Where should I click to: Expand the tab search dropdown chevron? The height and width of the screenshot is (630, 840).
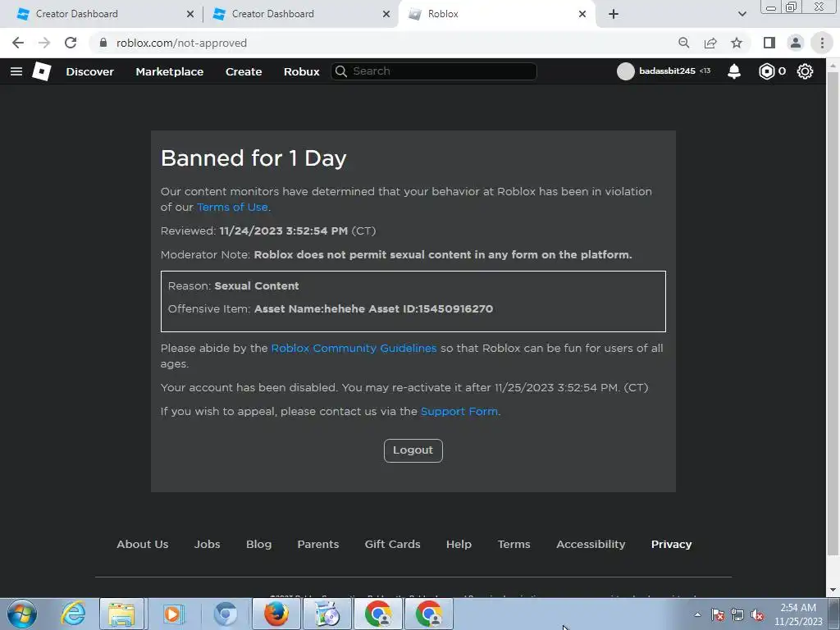click(x=742, y=14)
